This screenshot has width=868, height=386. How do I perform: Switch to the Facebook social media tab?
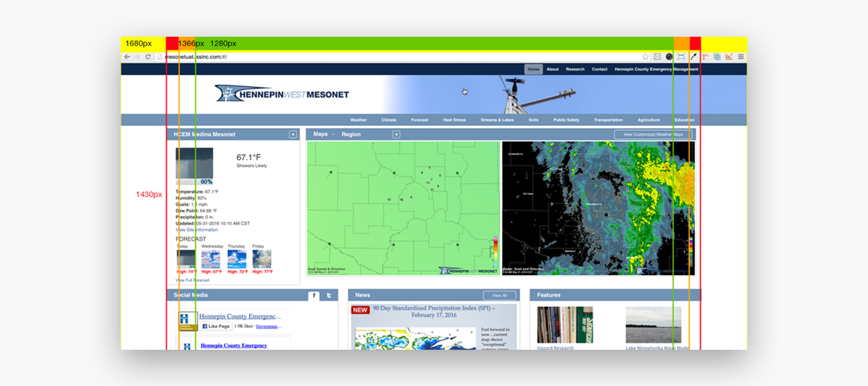pyautogui.click(x=314, y=295)
